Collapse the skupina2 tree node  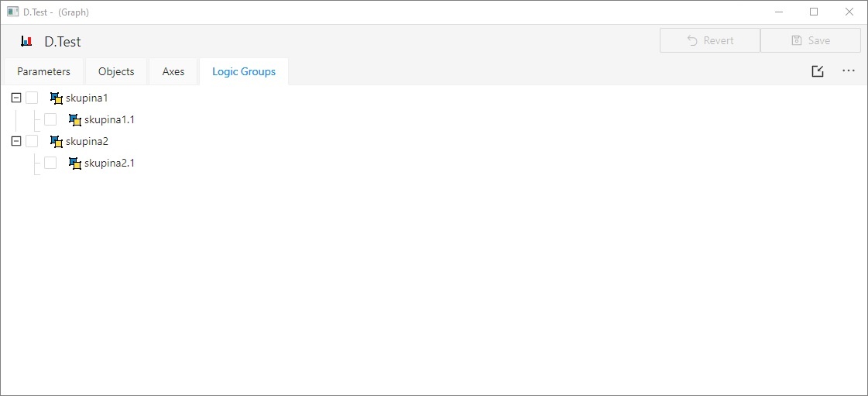16,141
